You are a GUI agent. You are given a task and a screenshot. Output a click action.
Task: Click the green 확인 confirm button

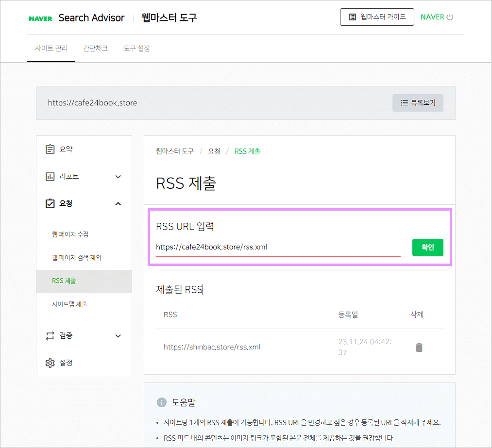428,247
